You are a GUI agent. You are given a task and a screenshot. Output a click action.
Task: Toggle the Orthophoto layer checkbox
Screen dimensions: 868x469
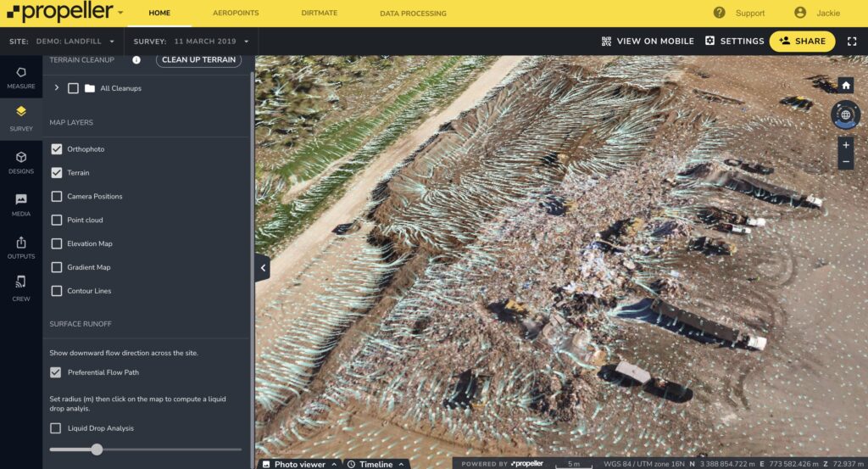click(57, 149)
